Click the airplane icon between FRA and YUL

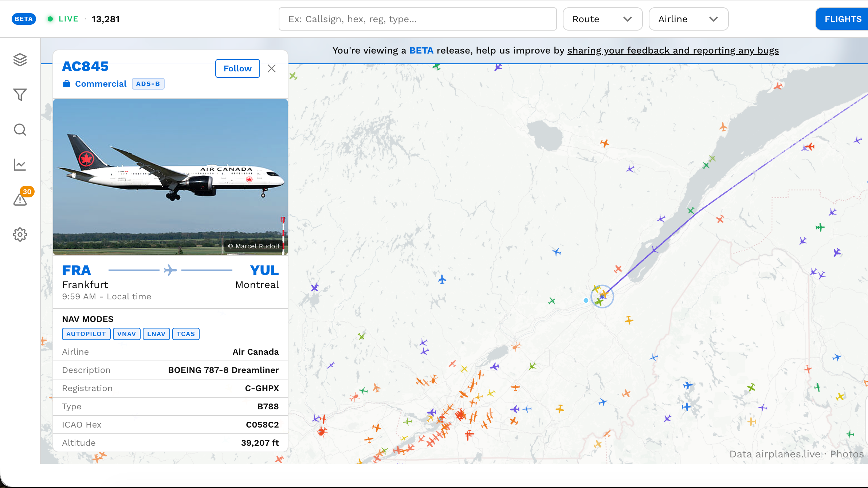(x=170, y=270)
